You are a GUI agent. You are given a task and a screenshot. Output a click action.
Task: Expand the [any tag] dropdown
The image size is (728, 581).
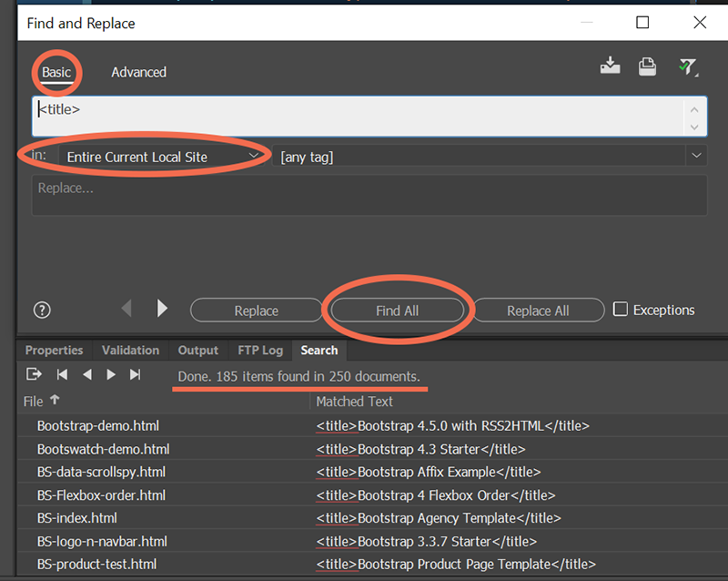point(696,157)
